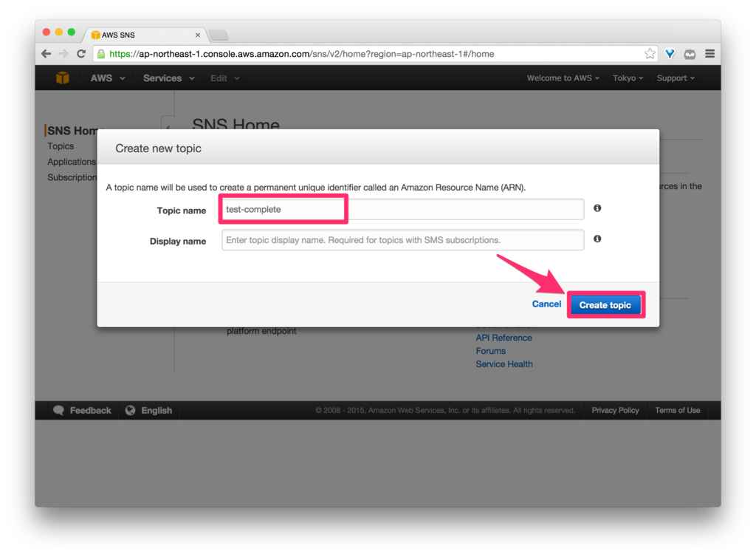Open the API Reference link
756x557 pixels.
click(x=504, y=338)
